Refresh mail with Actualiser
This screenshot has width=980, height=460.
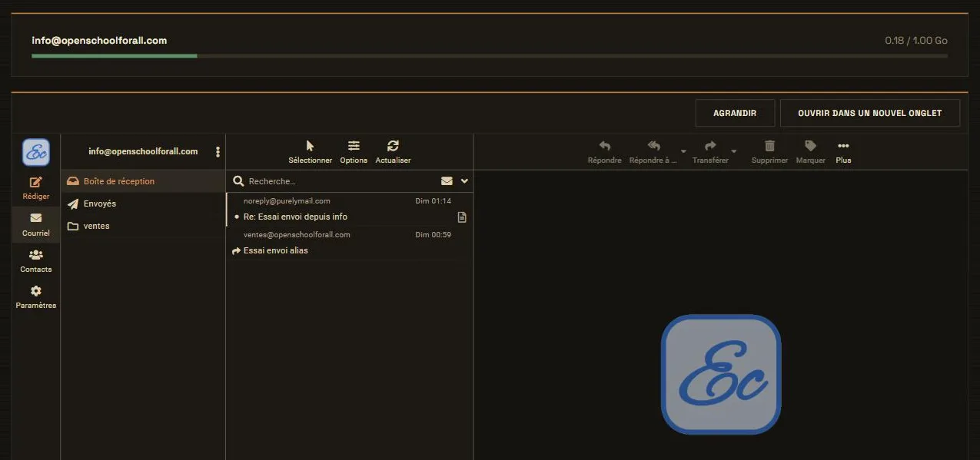393,151
